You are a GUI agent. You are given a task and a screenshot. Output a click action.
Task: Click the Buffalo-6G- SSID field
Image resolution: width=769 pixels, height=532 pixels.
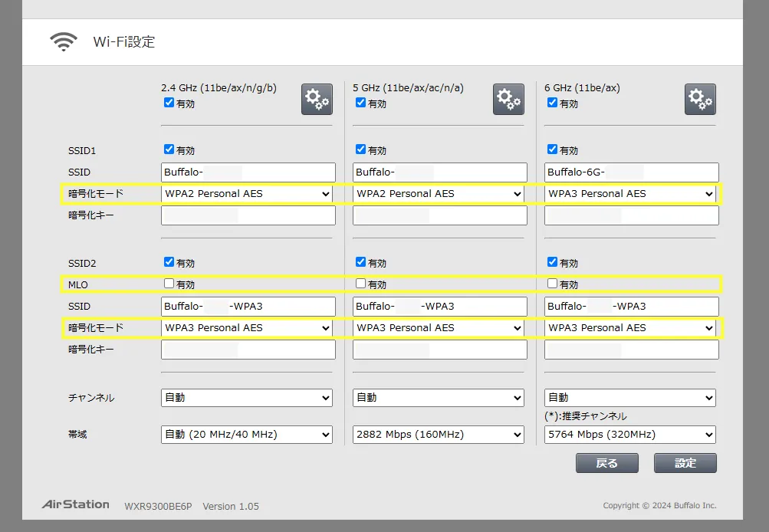(x=632, y=172)
